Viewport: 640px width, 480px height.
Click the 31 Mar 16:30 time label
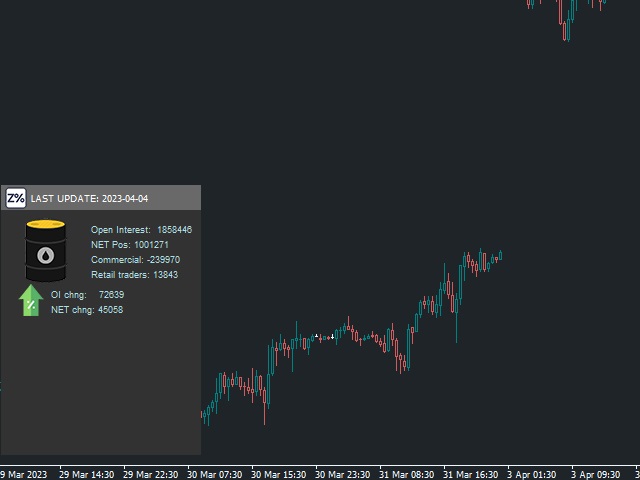[471, 475]
